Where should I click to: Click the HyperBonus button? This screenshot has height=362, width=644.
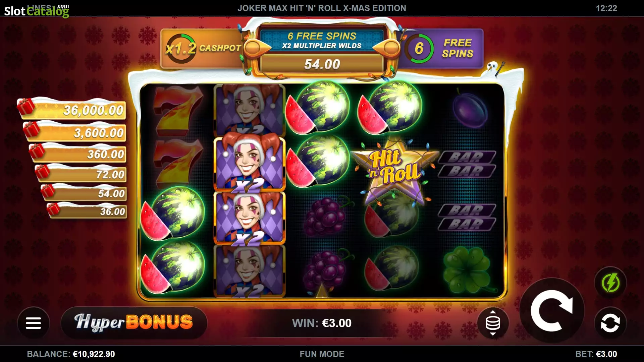tap(134, 322)
